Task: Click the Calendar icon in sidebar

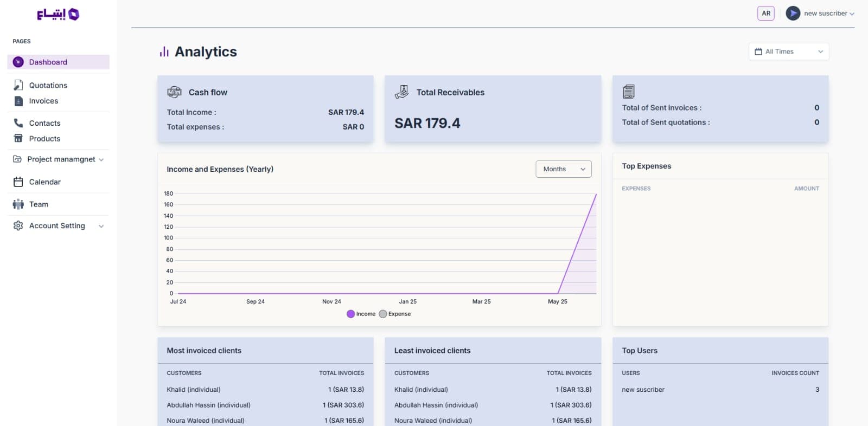Action: [x=18, y=182]
